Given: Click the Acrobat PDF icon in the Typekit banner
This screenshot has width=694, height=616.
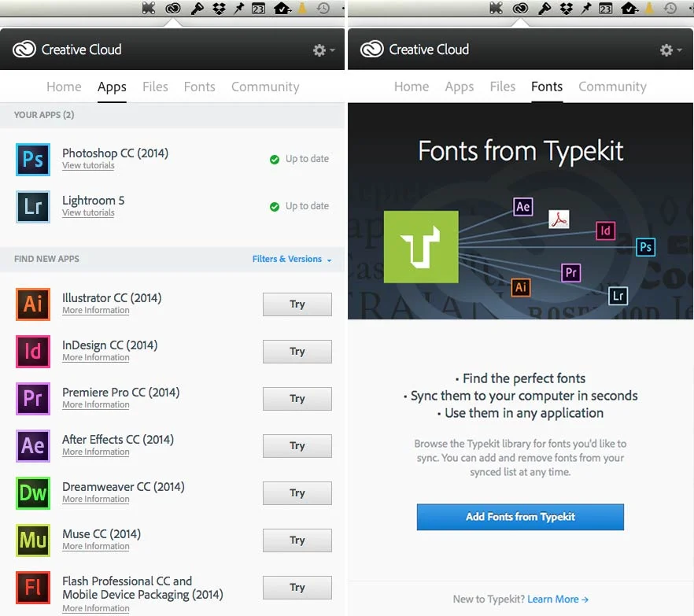Looking at the screenshot, I should click(559, 219).
